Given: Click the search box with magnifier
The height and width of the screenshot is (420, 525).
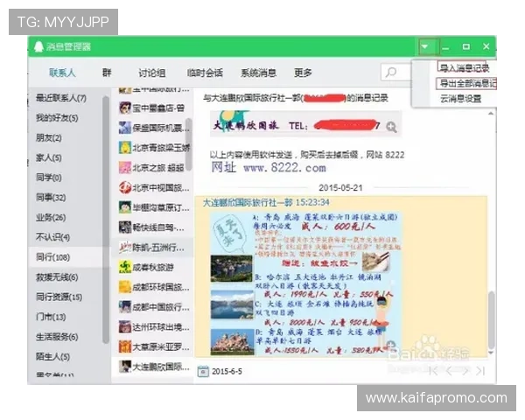Looking at the screenshot, I should (x=396, y=72).
